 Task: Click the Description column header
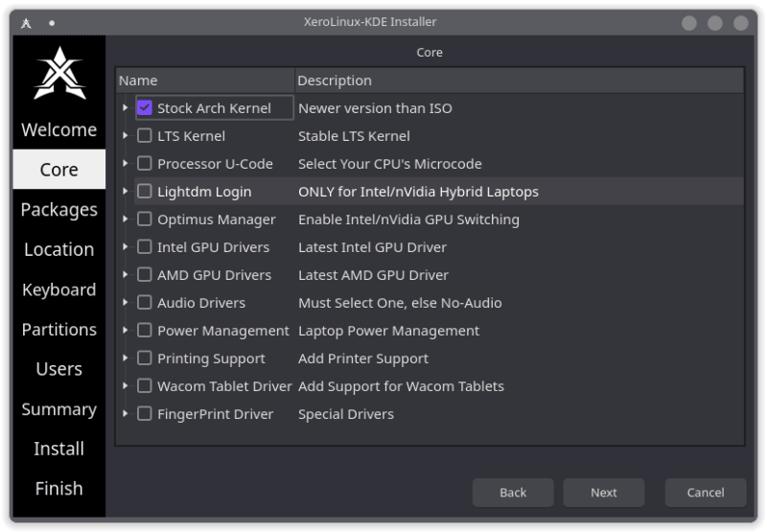click(x=518, y=81)
